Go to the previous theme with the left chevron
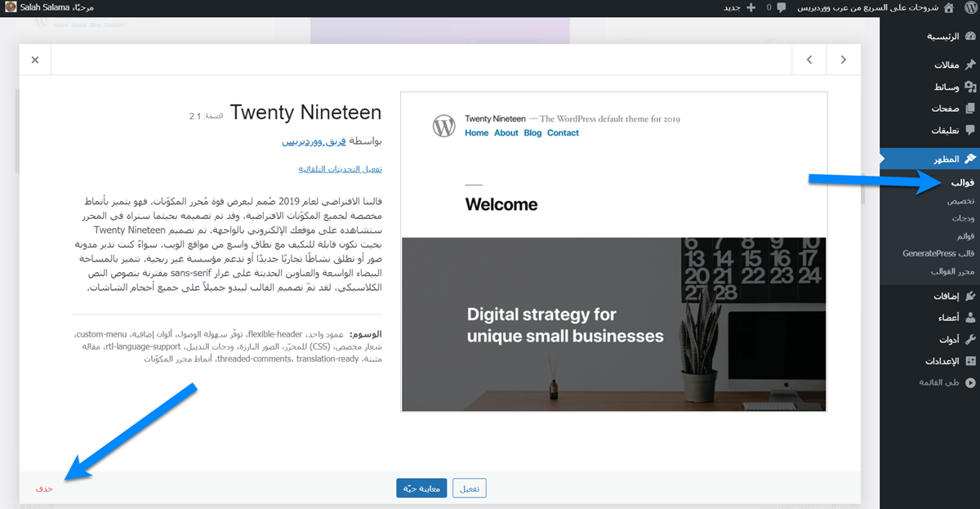980x509 pixels. click(x=808, y=60)
